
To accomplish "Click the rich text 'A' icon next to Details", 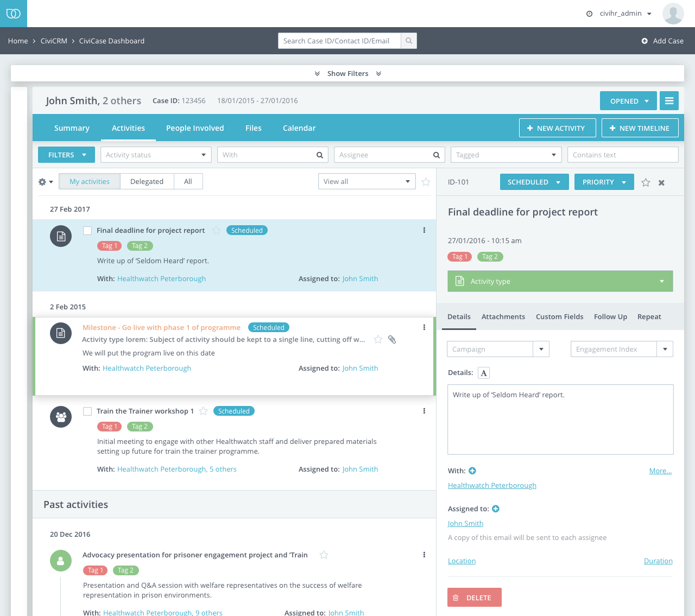I will tap(483, 372).
